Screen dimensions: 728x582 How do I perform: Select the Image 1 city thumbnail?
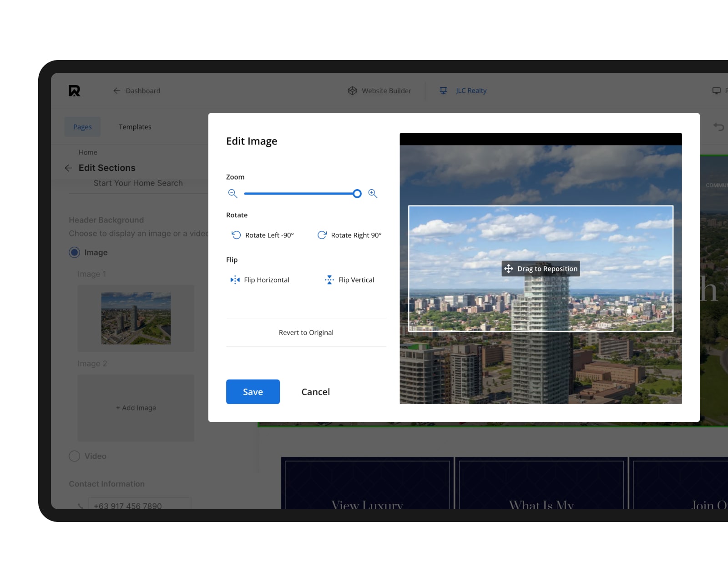point(136,318)
